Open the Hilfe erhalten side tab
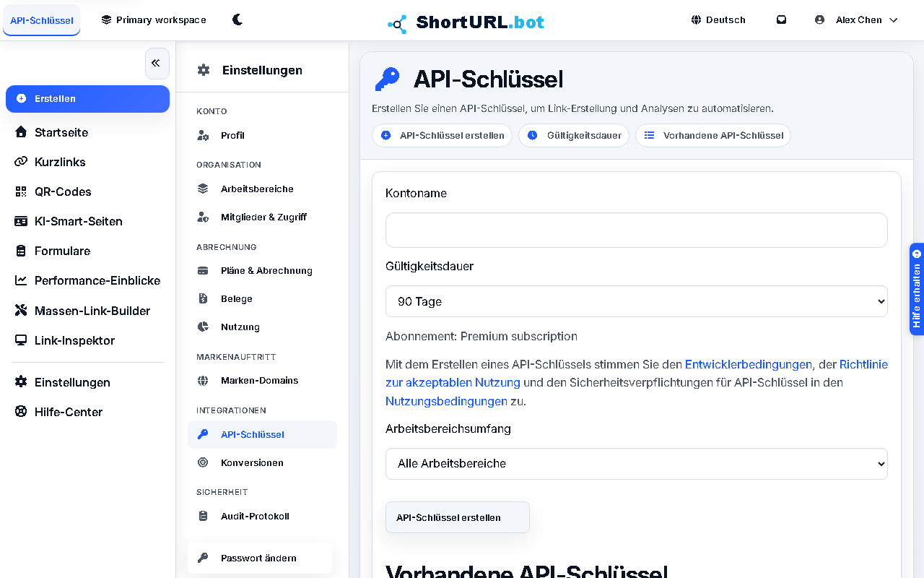 (917, 289)
